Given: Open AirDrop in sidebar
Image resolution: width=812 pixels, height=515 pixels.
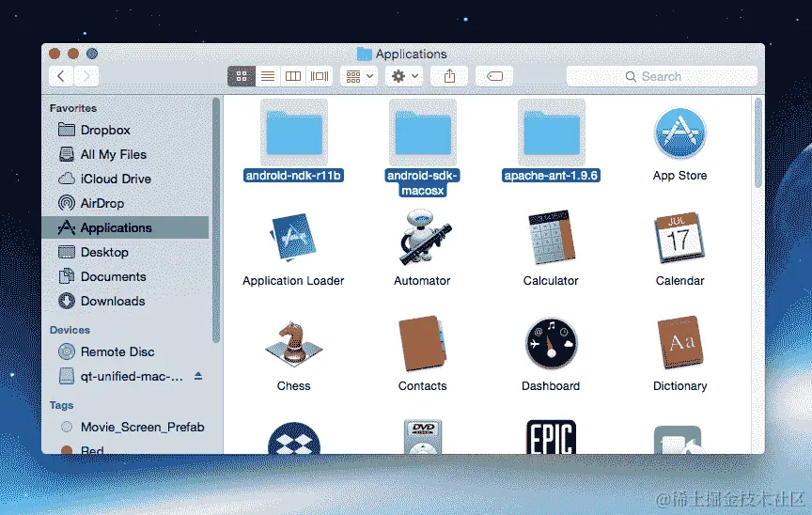Looking at the screenshot, I should [126, 203].
